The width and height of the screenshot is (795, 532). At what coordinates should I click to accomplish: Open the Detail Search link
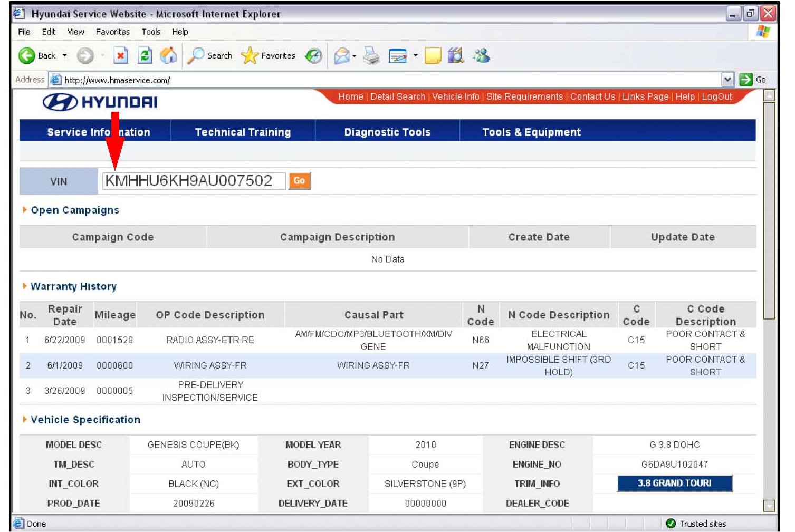(x=398, y=96)
